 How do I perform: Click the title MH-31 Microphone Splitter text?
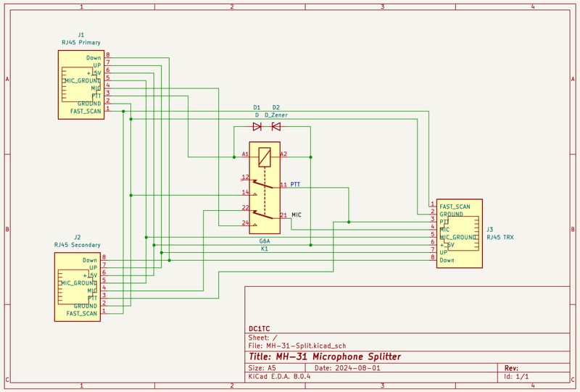point(324,357)
